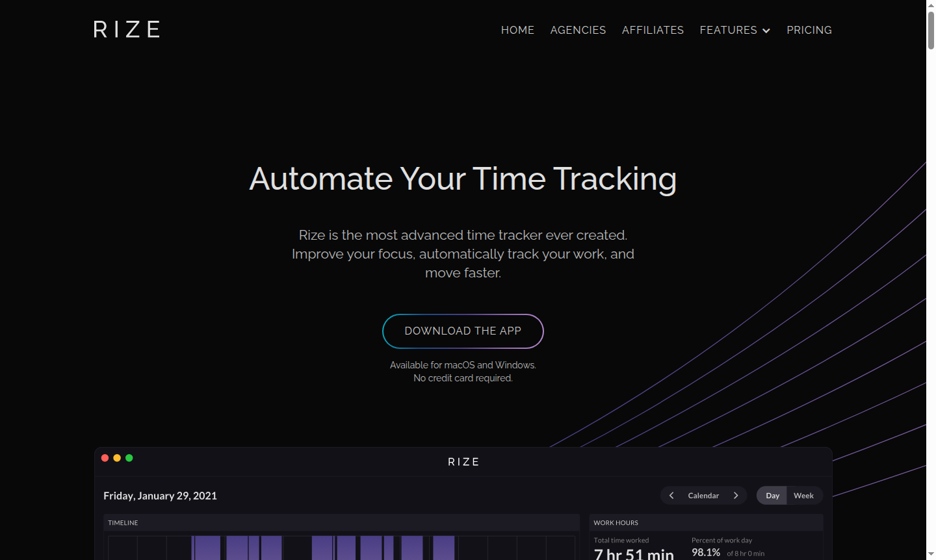Image resolution: width=936 pixels, height=560 pixels.
Task: Visit the AGENCIES page
Action: [578, 30]
